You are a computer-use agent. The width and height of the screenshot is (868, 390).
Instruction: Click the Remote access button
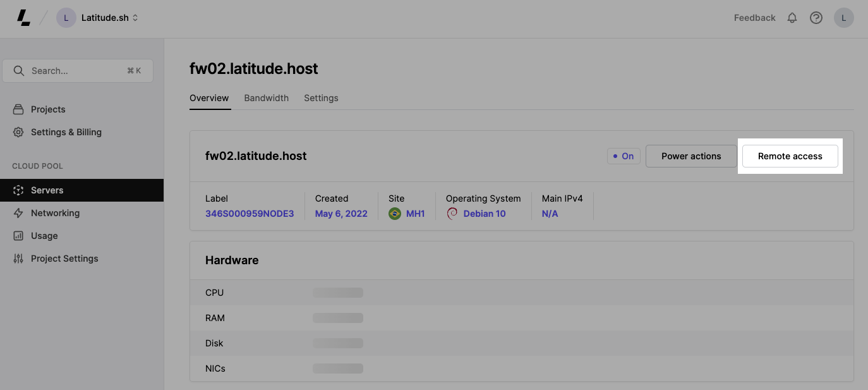(x=790, y=156)
